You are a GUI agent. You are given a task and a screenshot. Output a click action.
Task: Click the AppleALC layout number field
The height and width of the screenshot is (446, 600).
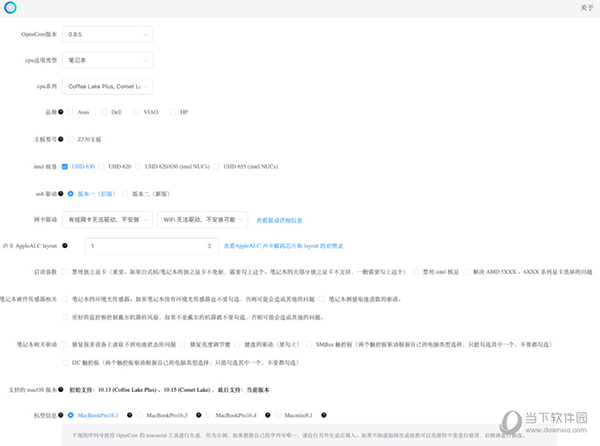152,246
